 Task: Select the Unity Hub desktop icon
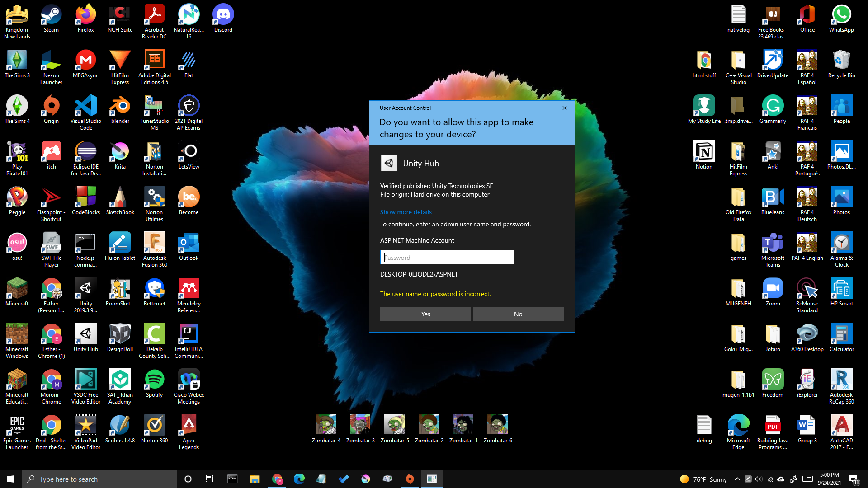(x=85, y=338)
